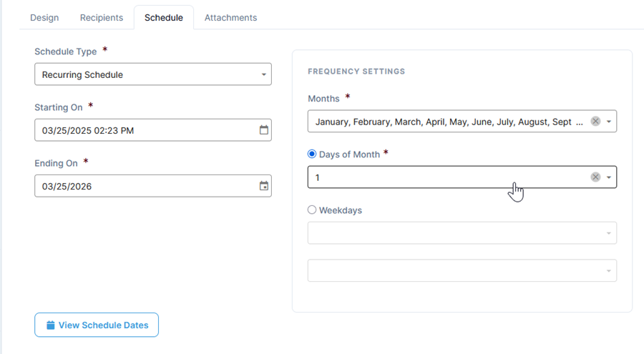Image resolution: width=644 pixels, height=354 pixels.
Task: Click the calendar icon on View Schedule Dates
Action: tap(51, 325)
